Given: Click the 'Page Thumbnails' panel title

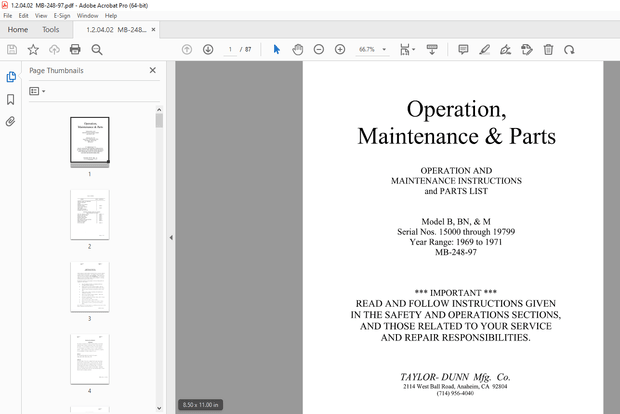Looking at the screenshot, I should click(x=56, y=70).
